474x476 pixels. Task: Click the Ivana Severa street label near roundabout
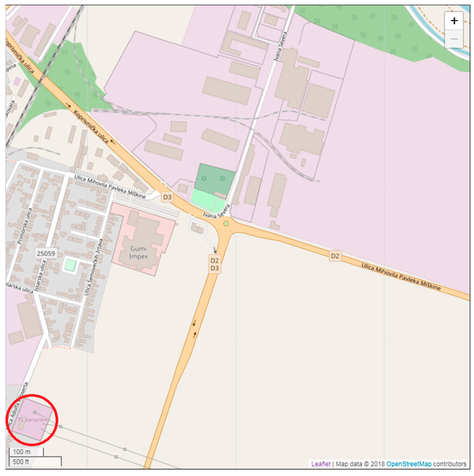[x=216, y=212]
